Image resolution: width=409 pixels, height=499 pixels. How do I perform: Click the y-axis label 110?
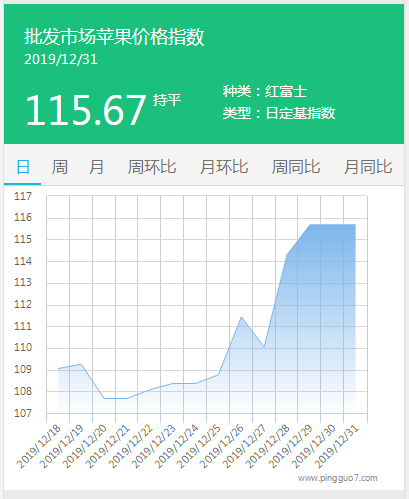[x=23, y=348]
